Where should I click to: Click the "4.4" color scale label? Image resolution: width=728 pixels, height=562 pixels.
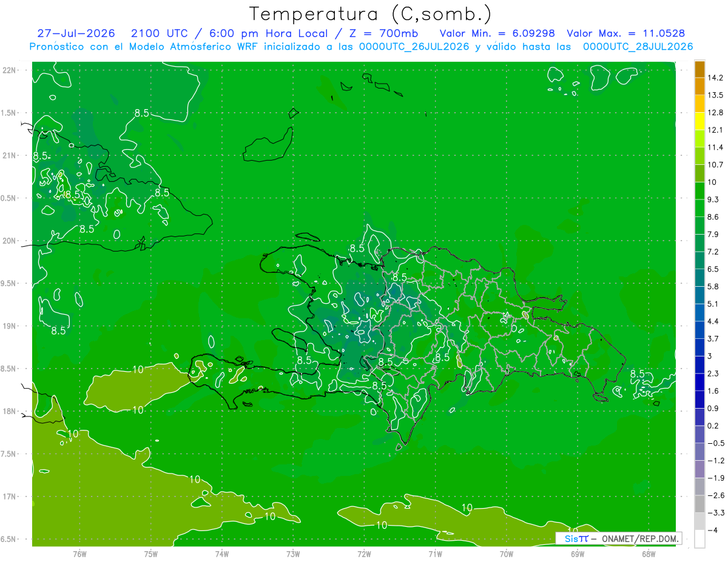(714, 321)
